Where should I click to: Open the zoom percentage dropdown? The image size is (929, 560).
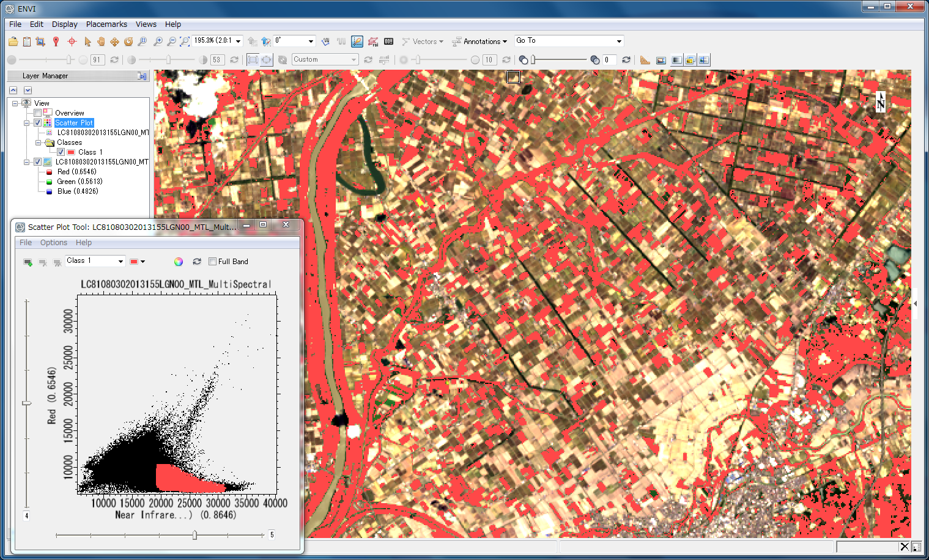click(x=238, y=41)
